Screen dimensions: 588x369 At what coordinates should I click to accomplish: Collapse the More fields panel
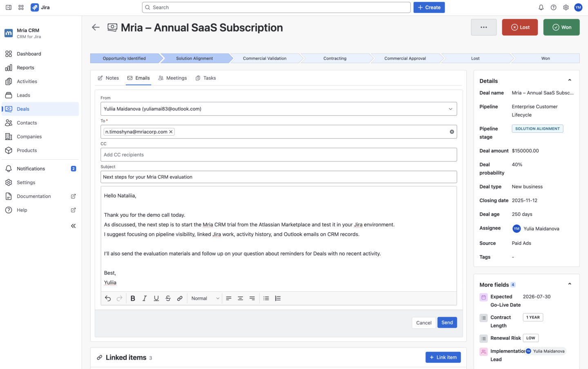pos(570,284)
